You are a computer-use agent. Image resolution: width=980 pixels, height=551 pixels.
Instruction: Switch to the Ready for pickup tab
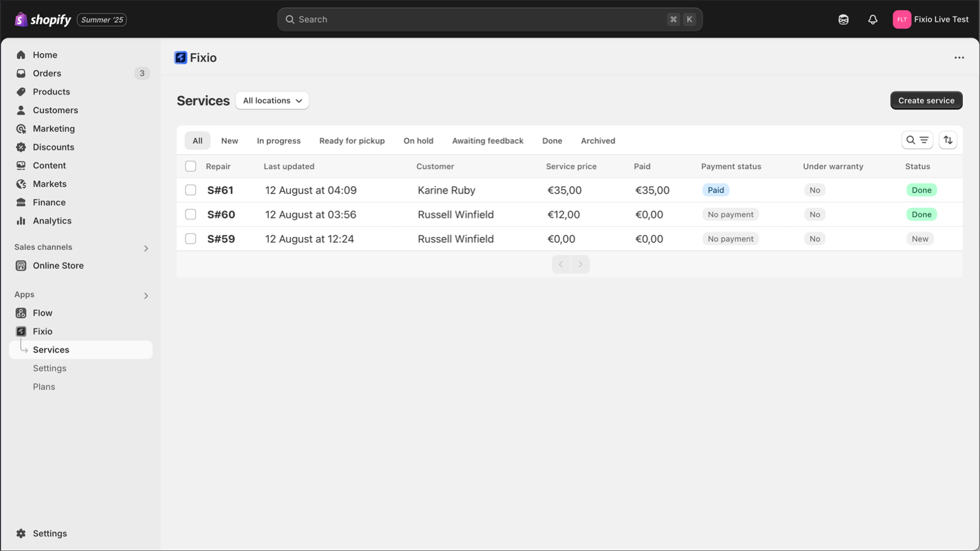[352, 140]
